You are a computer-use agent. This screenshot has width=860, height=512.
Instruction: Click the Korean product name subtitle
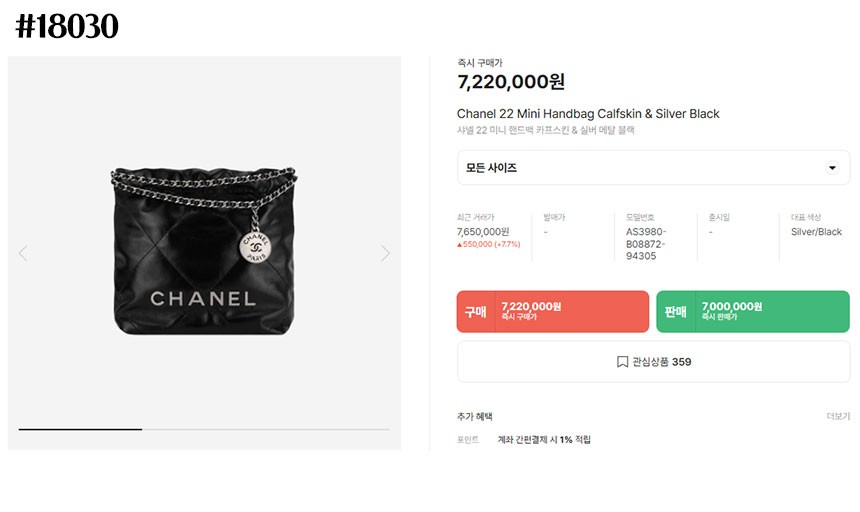coord(545,130)
